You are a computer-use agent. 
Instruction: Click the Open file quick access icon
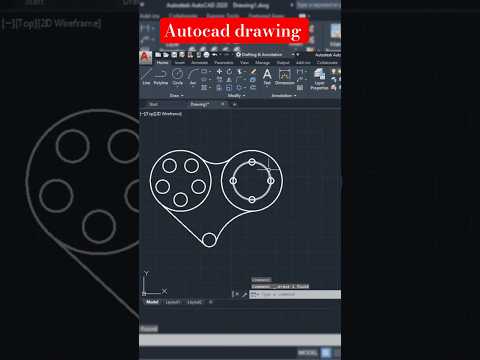tap(166, 55)
